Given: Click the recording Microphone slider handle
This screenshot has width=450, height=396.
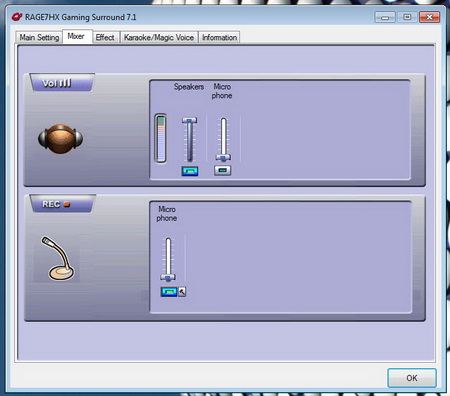Looking at the screenshot, I should (x=168, y=277).
